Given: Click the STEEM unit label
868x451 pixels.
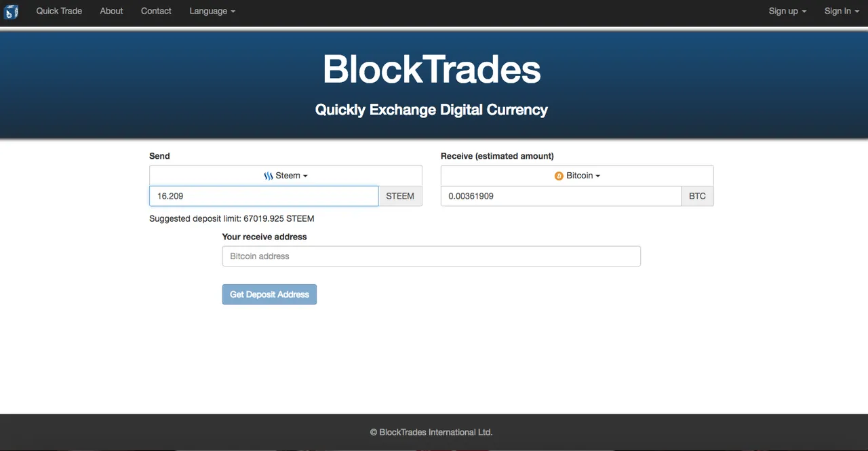Looking at the screenshot, I should click(x=400, y=196).
